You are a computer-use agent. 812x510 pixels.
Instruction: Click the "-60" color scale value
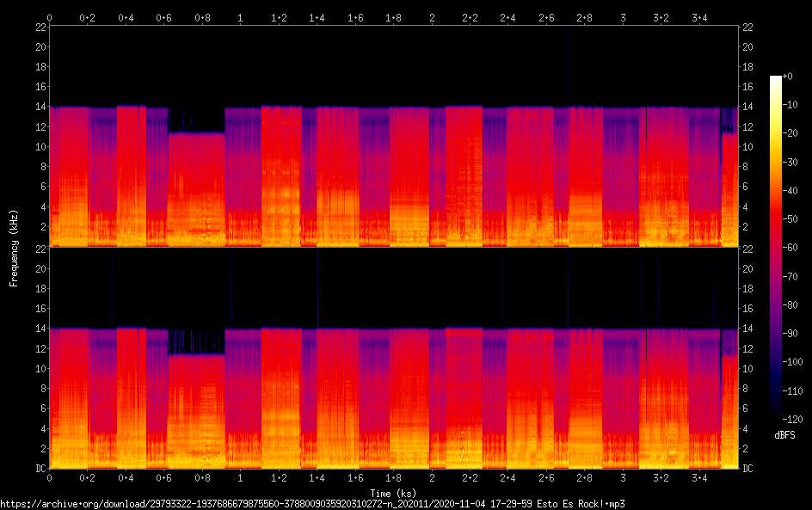tap(790, 248)
